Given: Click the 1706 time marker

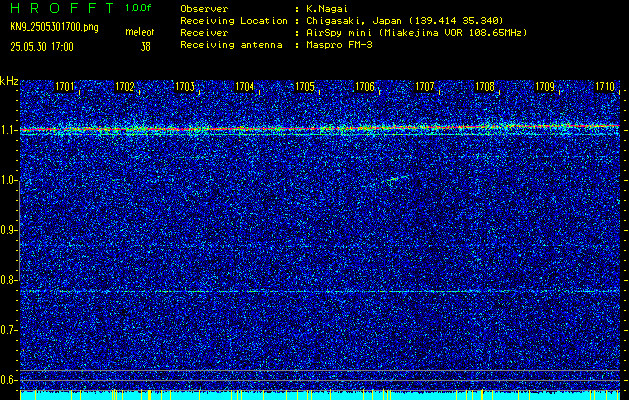Looking at the screenshot, I should (365, 86).
